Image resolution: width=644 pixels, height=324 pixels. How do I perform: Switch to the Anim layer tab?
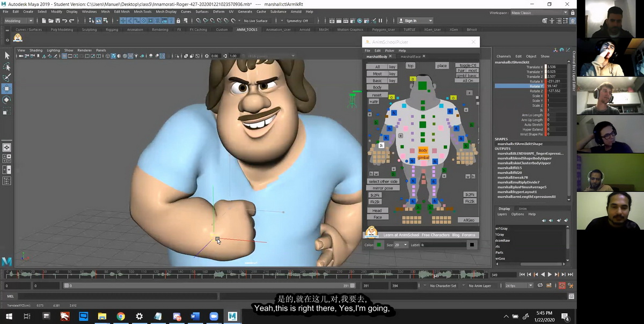pyautogui.click(x=522, y=209)
